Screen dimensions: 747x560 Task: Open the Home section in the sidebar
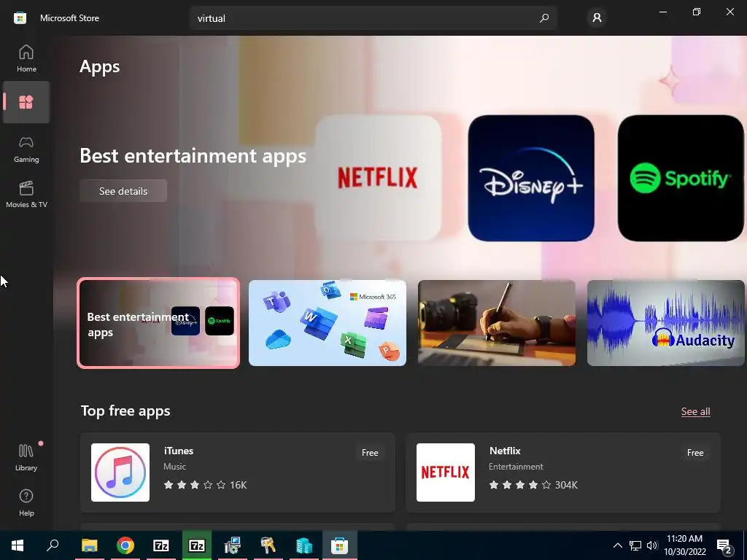(x=26, y=58)
